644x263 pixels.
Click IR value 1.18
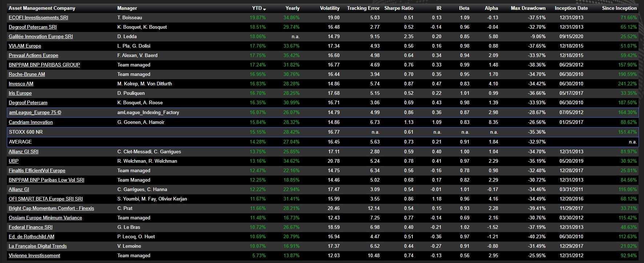pyautogui.click(x=436, y=199)
